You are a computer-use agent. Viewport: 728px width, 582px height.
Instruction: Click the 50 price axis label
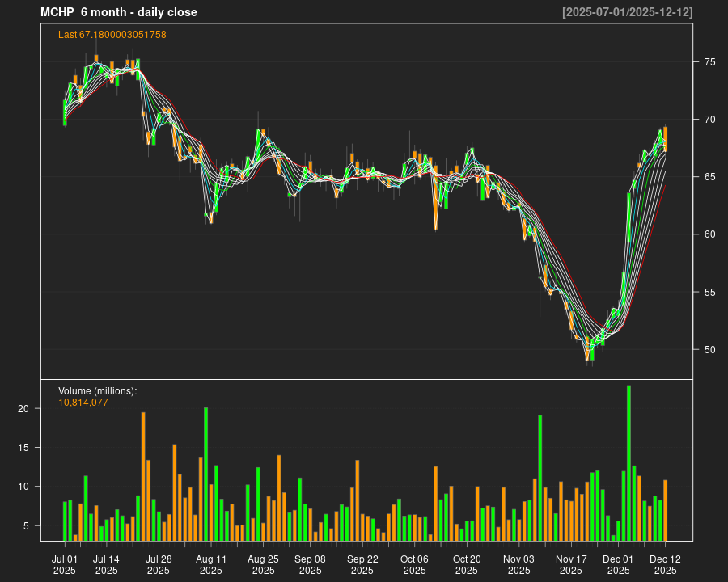click(x=709, y=350)
